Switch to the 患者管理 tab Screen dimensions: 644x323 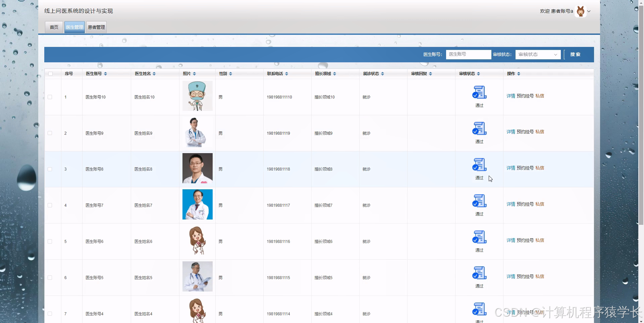click(96, 27)
